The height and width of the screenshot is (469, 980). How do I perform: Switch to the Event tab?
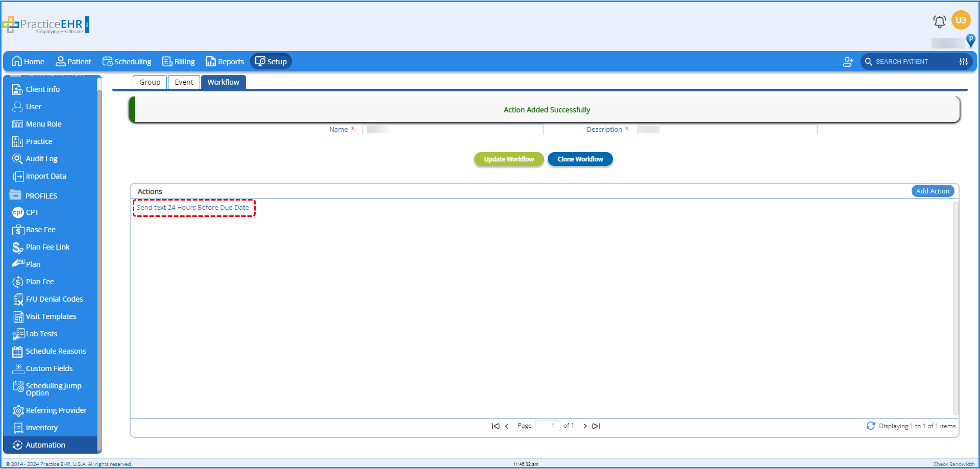point(184,82)
